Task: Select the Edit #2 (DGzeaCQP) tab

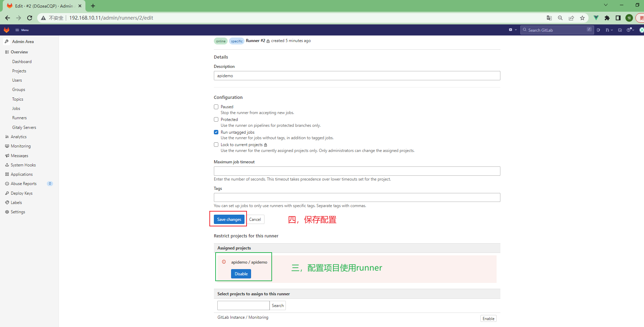Action: 44,6
